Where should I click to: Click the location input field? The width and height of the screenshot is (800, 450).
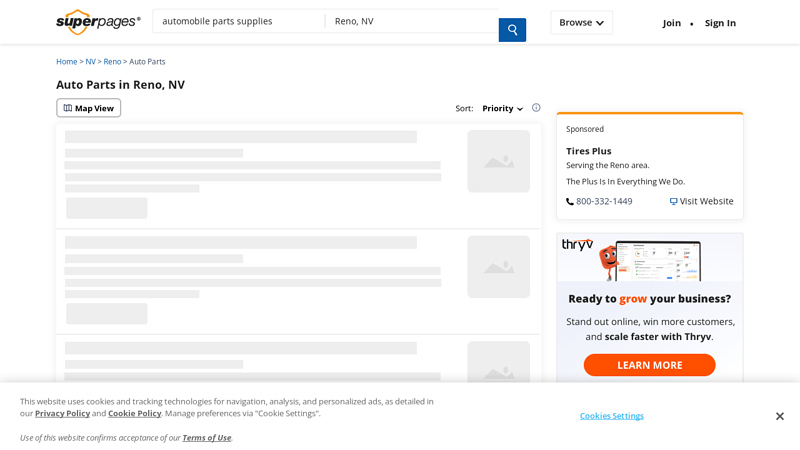(410, 21)
